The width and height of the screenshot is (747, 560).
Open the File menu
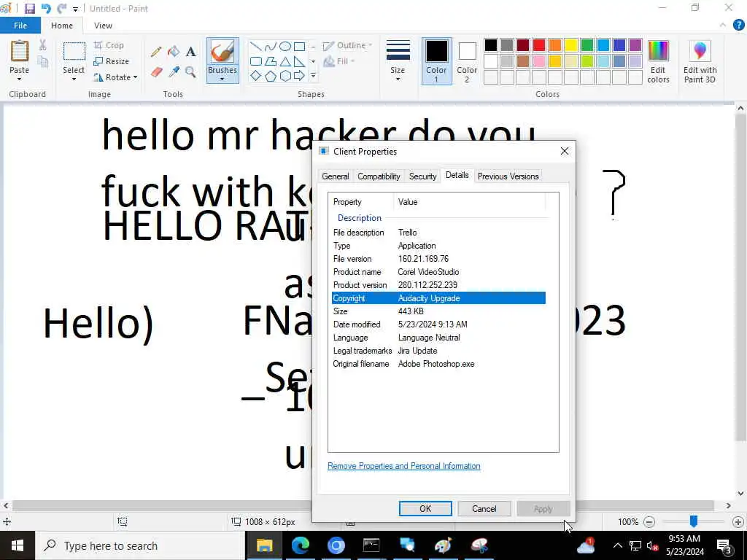[x=20, y=26]
